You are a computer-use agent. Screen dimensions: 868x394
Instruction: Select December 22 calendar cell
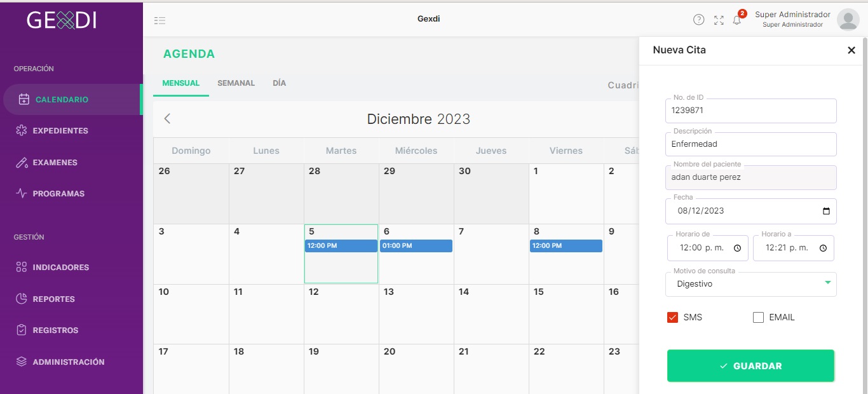(566, 369)
